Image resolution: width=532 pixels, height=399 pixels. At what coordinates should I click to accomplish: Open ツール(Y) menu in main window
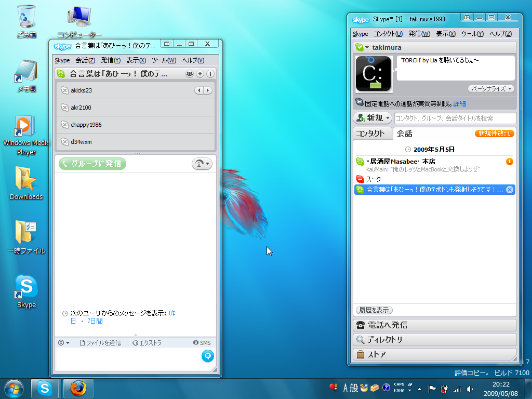click(472, 34)
